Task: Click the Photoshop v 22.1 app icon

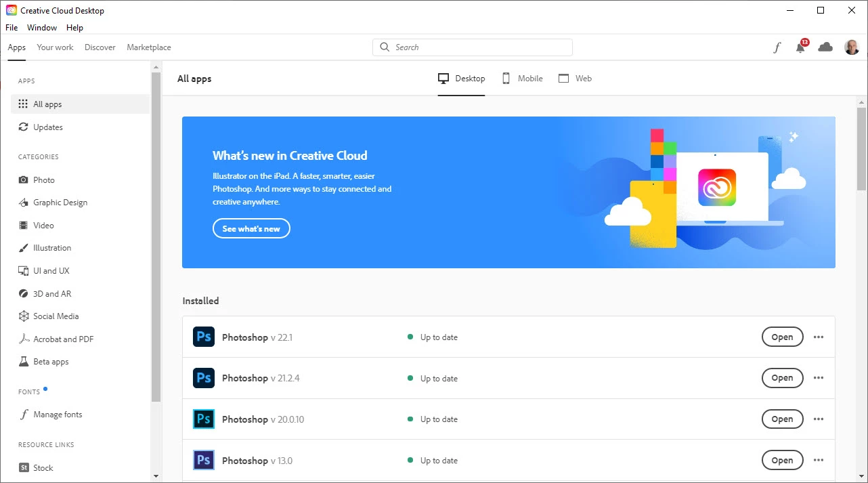Action: coord(204,337)
